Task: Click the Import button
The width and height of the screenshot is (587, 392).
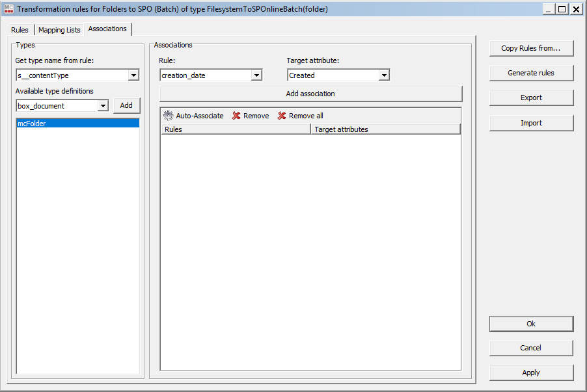Action: click(531, 123)
